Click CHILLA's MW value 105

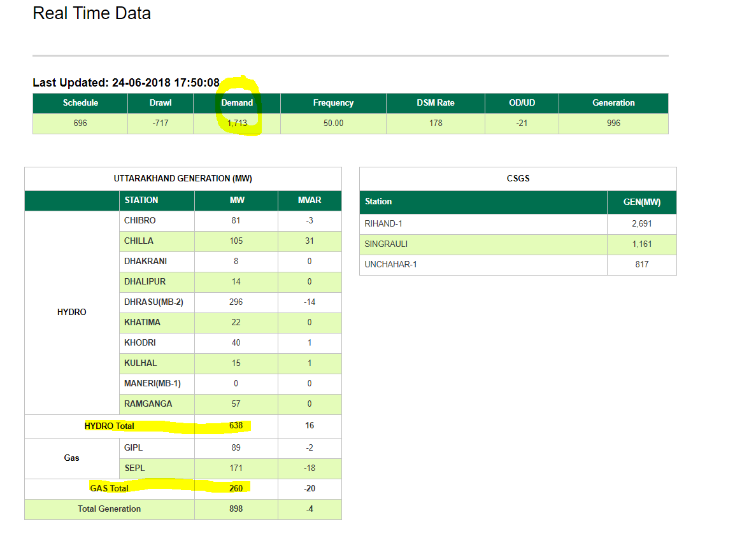pos(236,241)
